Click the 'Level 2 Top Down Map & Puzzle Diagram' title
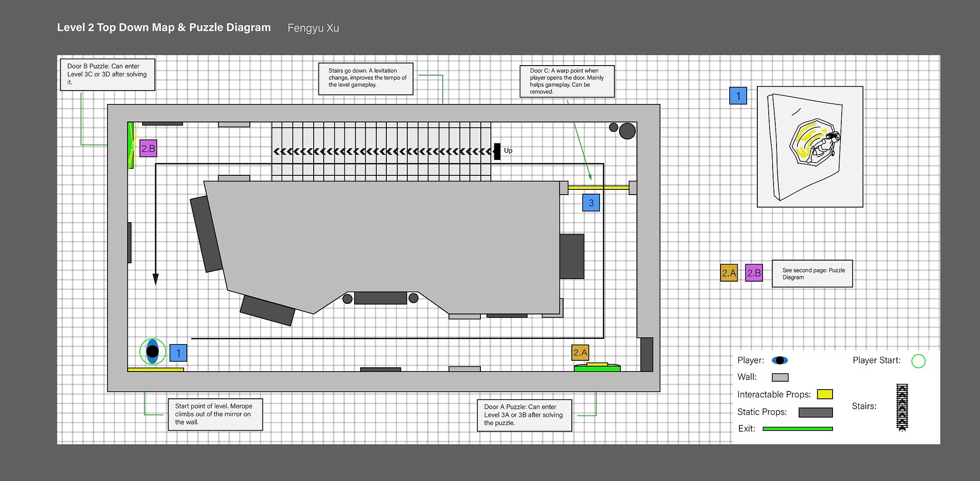The height and width of the screenshot is (481, 980). (x=164, y=27)
